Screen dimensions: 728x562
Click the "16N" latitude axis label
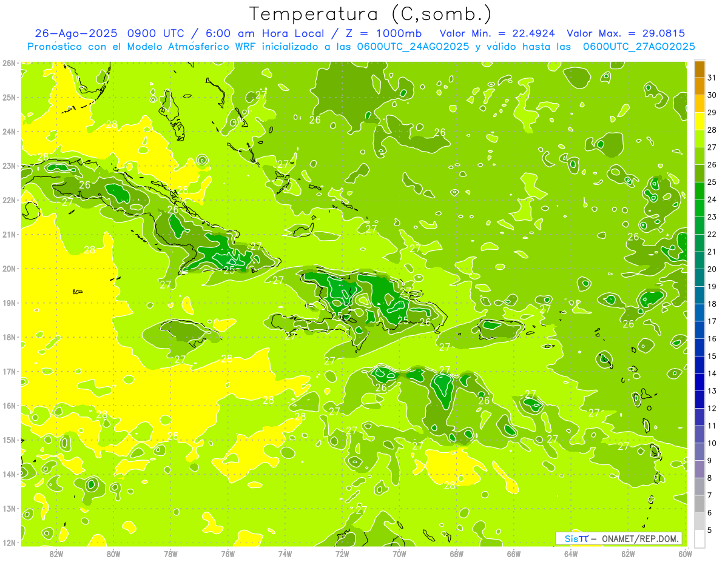coord(8,406)
